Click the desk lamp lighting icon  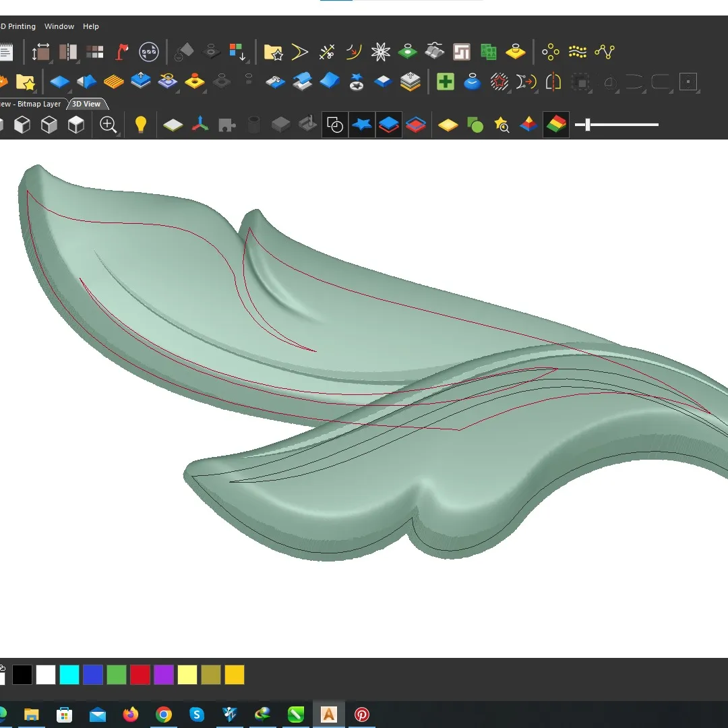121,51
